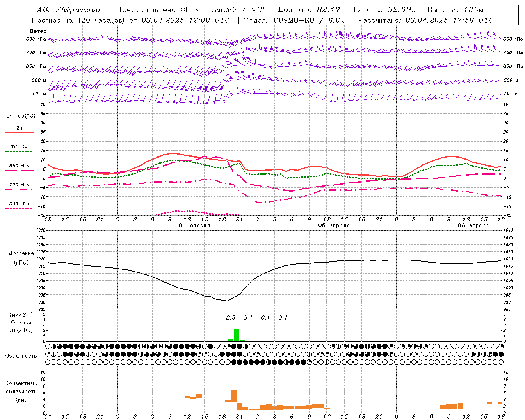
Task: Click the 'Высота: 186м' header value
Action: click(455, 10)
